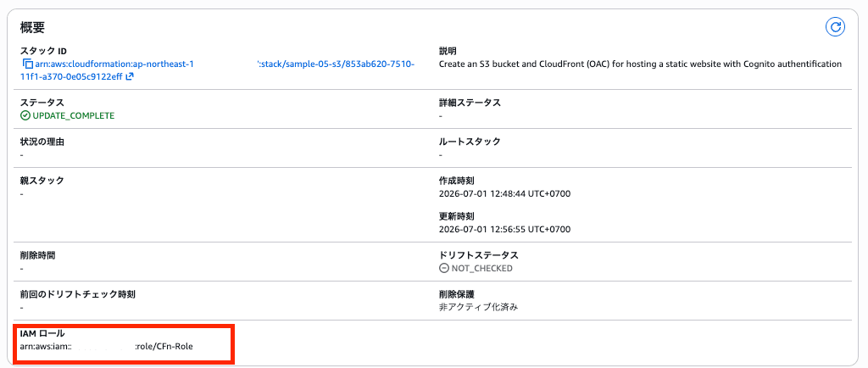The width and height of the screenshot is (868, 368).
Task: Click the 作成時刻 label
Action: pyautogui.click(x=456, y=181)
